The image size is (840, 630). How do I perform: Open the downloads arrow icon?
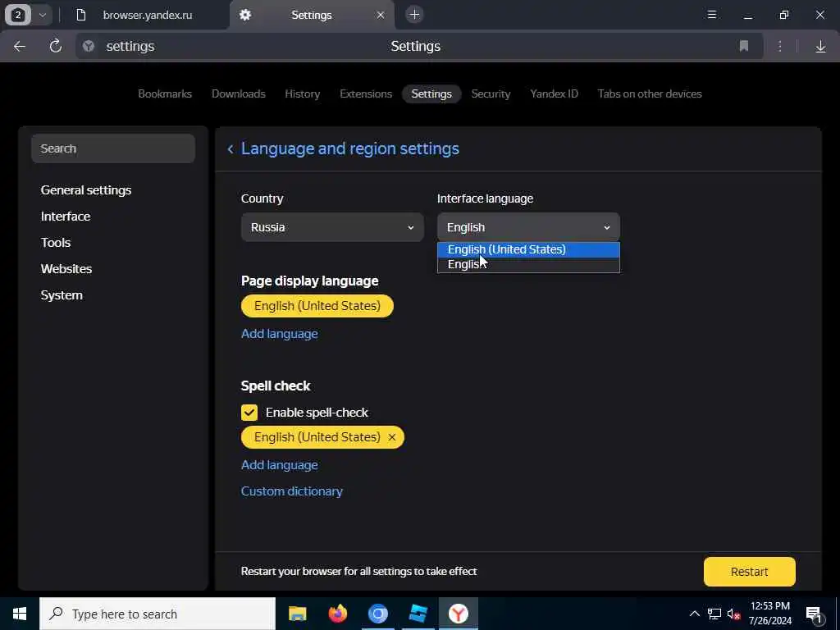(x=820, y=47)
